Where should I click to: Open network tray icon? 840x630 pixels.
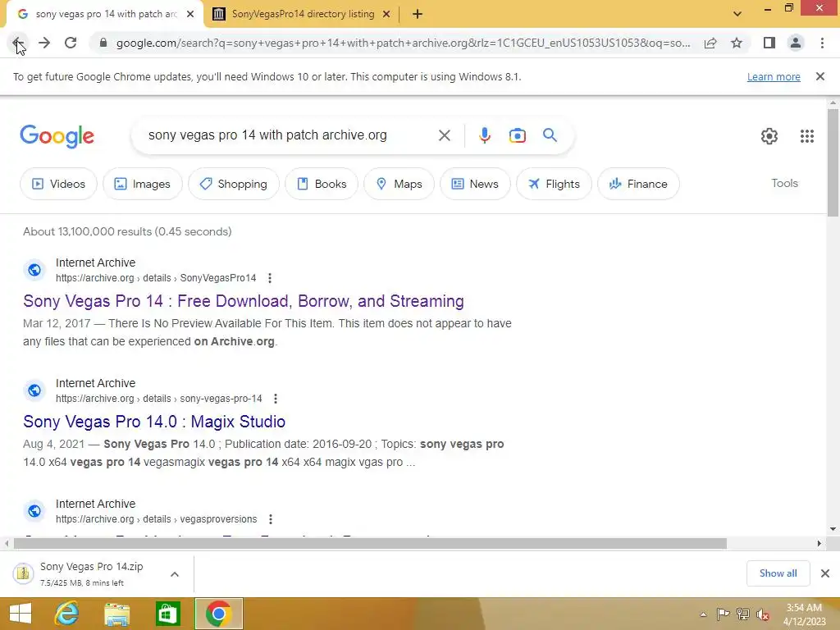point(743,614)
